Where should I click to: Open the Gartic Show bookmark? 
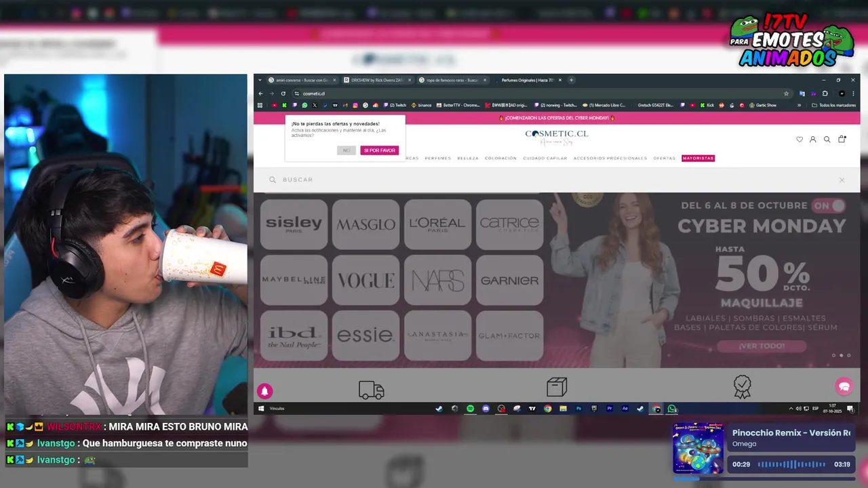(763, 105)
